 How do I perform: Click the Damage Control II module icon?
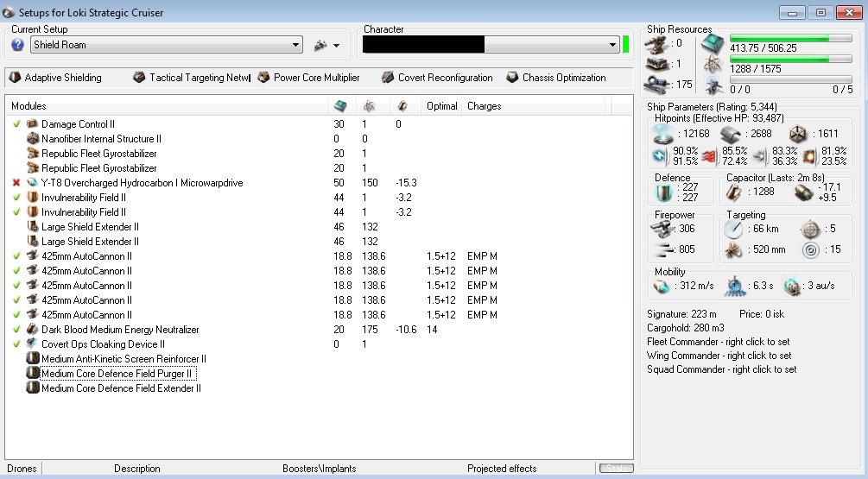click(x=33, y=124)
